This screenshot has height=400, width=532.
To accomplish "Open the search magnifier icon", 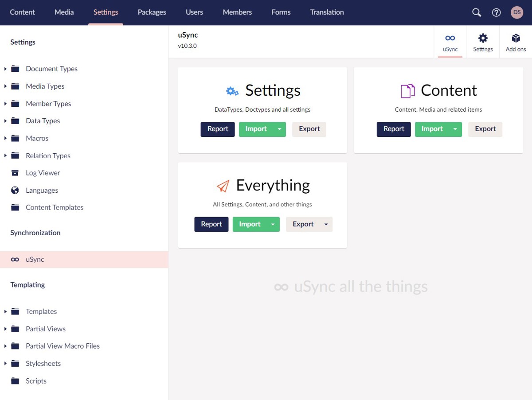I will click(477, 12).
